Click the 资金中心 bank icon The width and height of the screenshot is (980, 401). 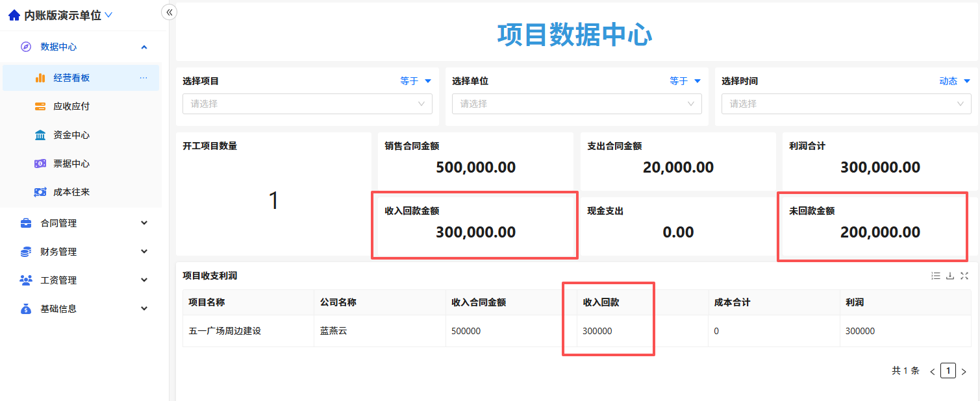tap(40, 135)
